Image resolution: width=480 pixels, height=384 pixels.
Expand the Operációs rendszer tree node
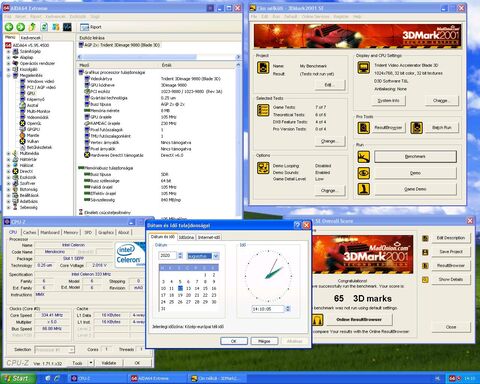(x=8, y=63)
